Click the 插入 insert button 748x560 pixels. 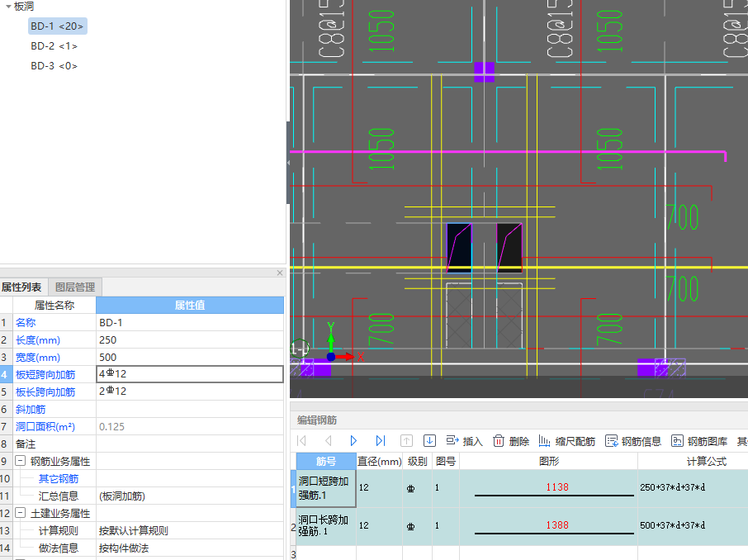click(464, 440)
